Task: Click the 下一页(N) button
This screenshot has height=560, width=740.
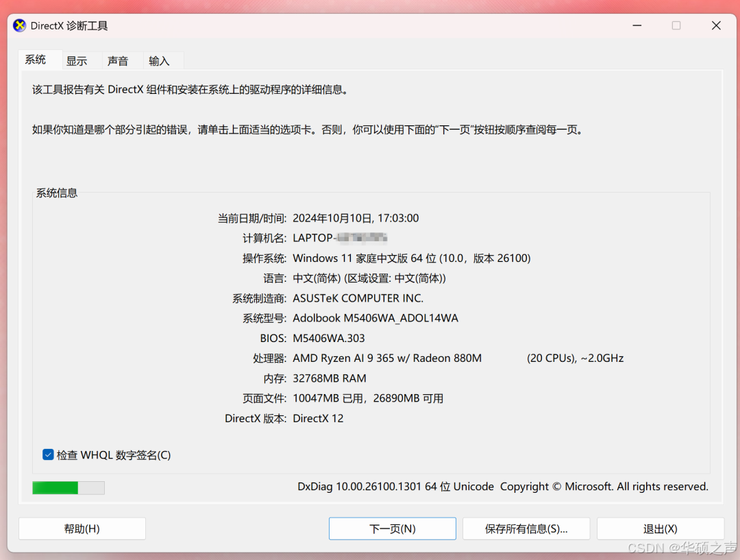Action: click(x=392, y=528)
